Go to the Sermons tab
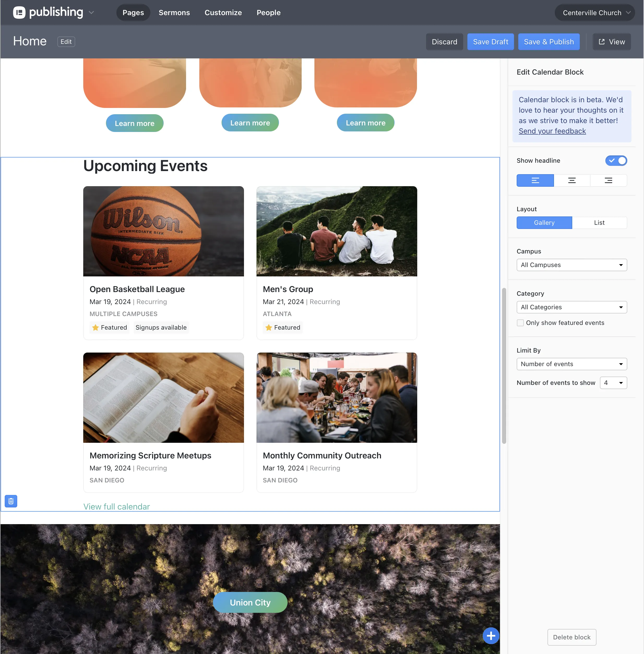This screenshot has height=654, width=644. [174, 13]
